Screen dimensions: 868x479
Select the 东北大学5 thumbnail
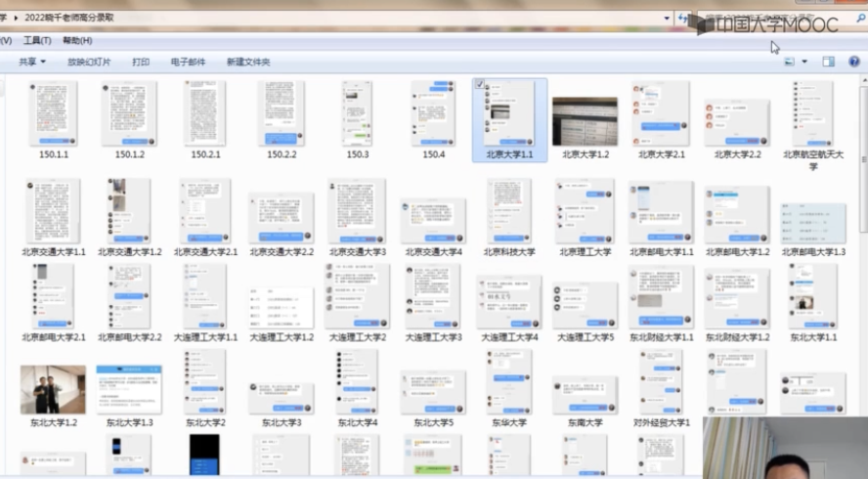click(433, 393)
